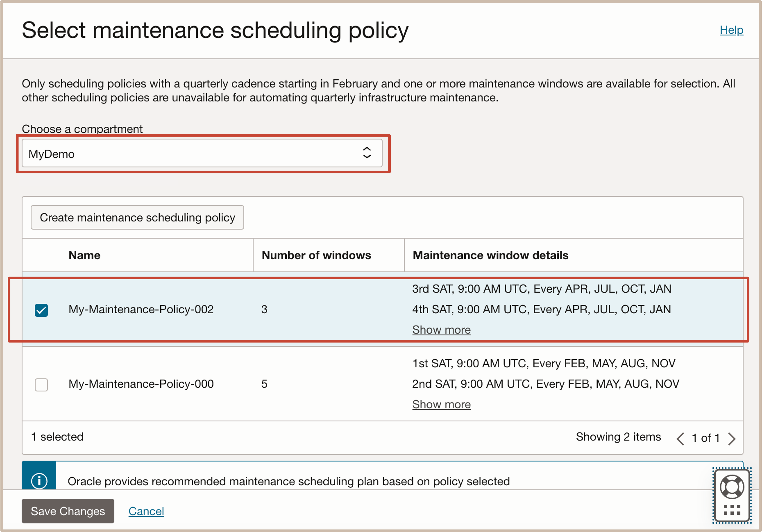The width and height of the screenshot is (762, 532).
Task: Click Maintenance window details column header
Action: 490,255
